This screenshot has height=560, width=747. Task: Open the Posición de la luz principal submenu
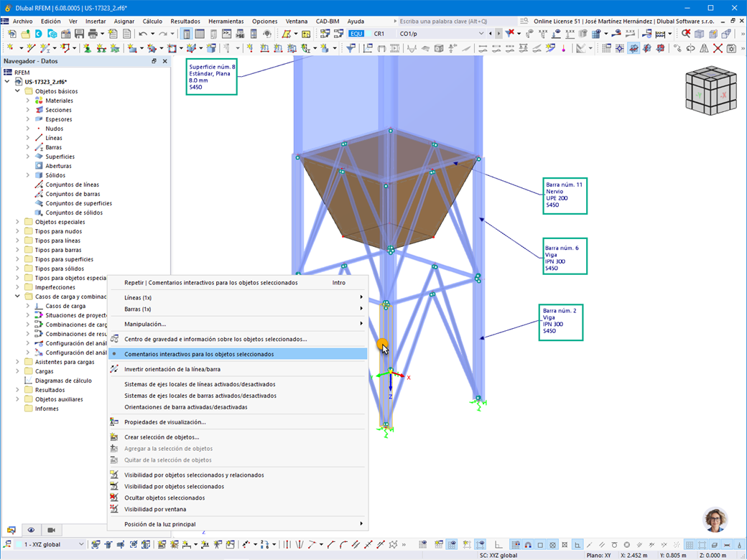pos(237,524)
